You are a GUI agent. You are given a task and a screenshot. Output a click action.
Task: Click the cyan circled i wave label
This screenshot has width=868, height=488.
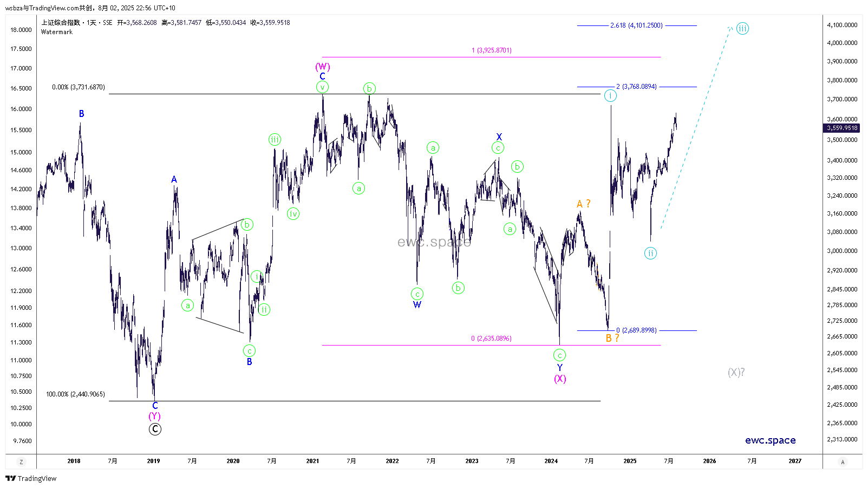pos(610,96)
